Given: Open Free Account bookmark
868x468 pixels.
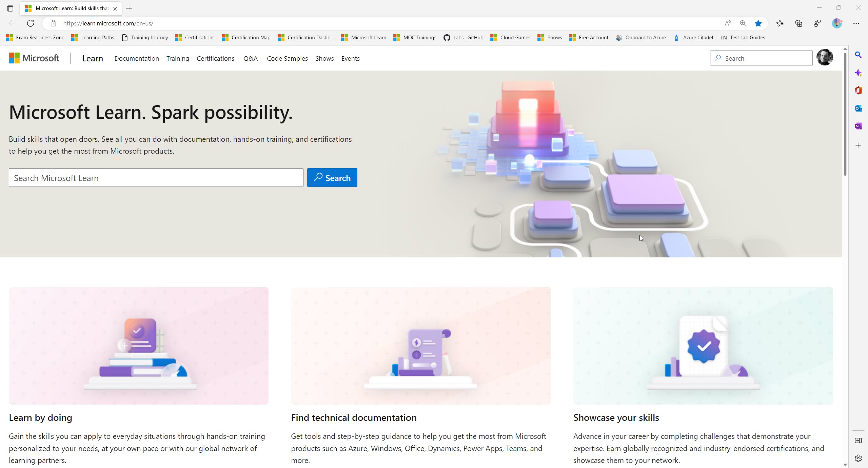Looking at the screenshot, I should [x=589, y=37].
